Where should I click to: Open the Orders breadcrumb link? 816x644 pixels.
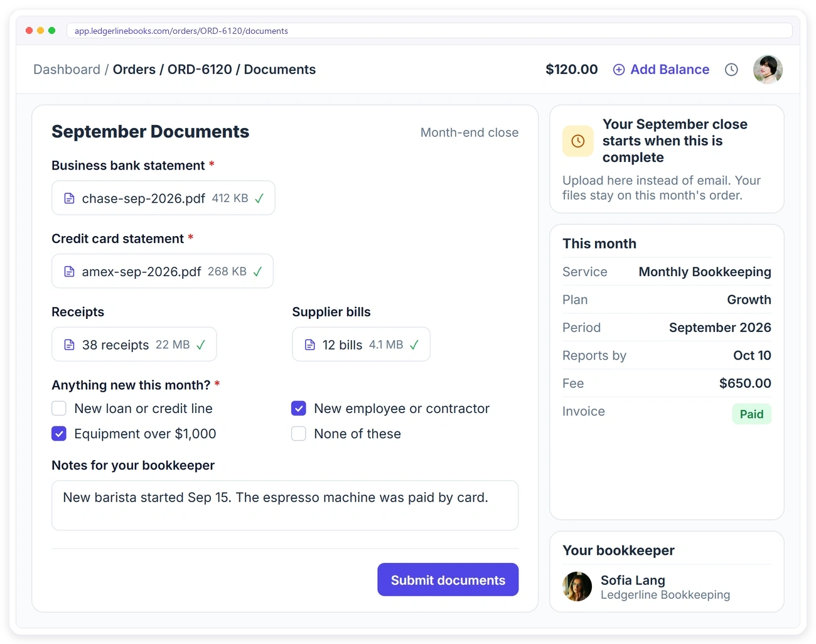tap(134, 70)
